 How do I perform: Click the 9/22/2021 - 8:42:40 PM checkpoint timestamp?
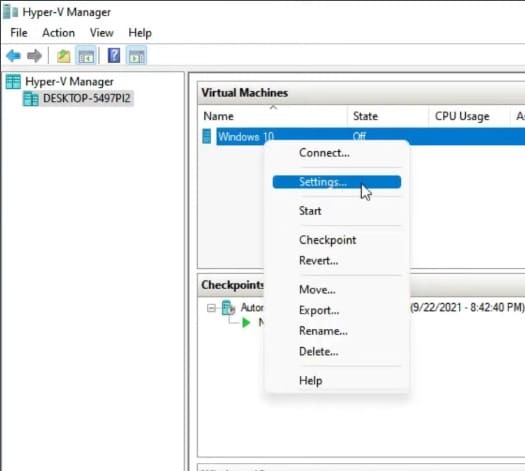point(467,307)
